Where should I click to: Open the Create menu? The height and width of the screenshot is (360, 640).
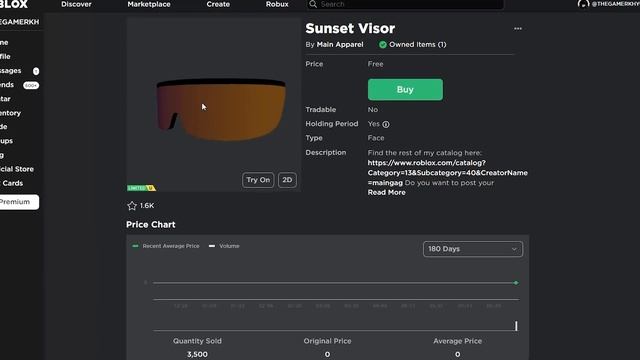click(x=218, y=4)
